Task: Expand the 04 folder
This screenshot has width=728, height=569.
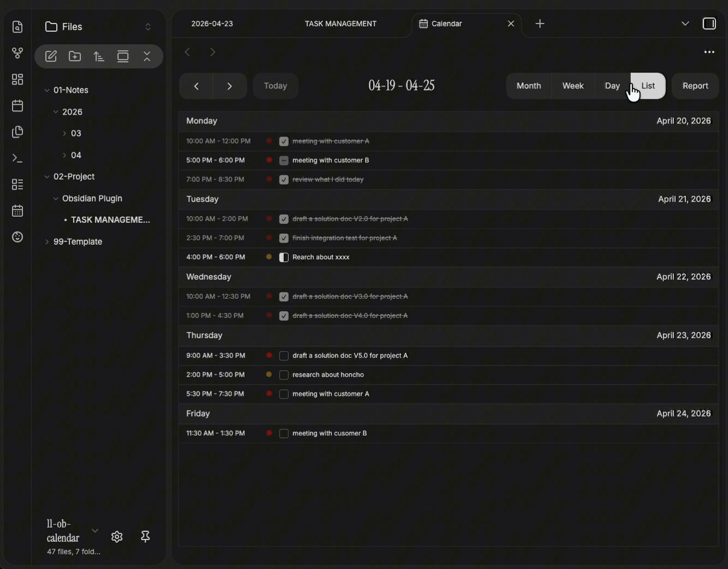Action: click(64, 155)
